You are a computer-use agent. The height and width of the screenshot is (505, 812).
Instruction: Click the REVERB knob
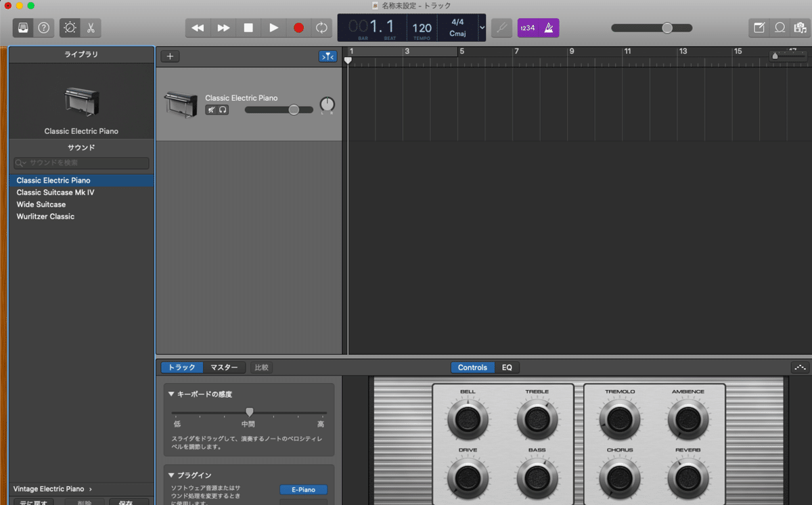(688, 478)
